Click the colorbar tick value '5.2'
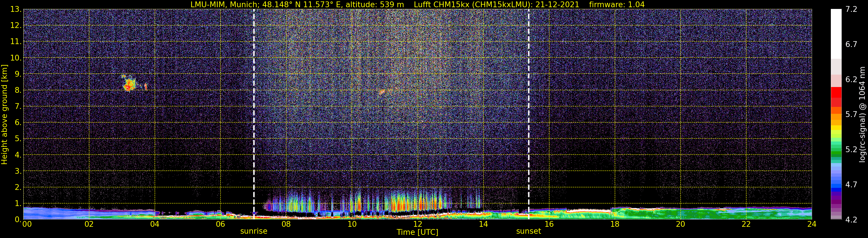The width and height of the screenshot is (868, 238). pos(851,150)
